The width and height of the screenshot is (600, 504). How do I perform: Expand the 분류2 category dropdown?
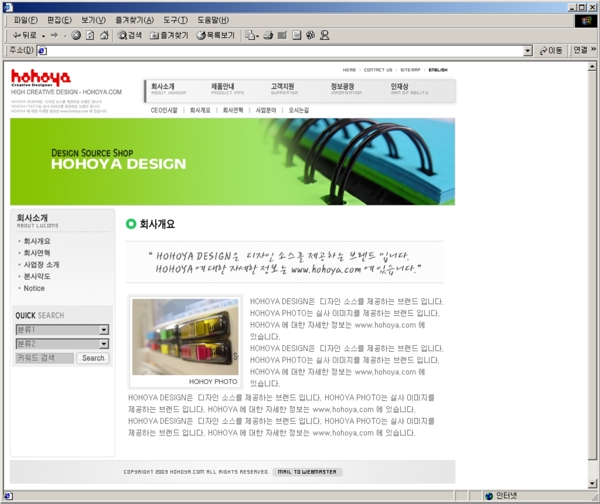104,344
